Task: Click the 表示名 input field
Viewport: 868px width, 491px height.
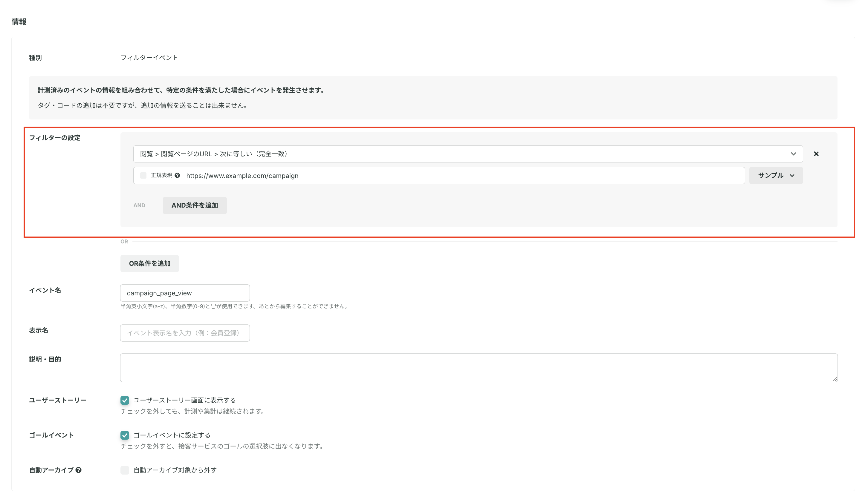Action: tap(185, 333)
